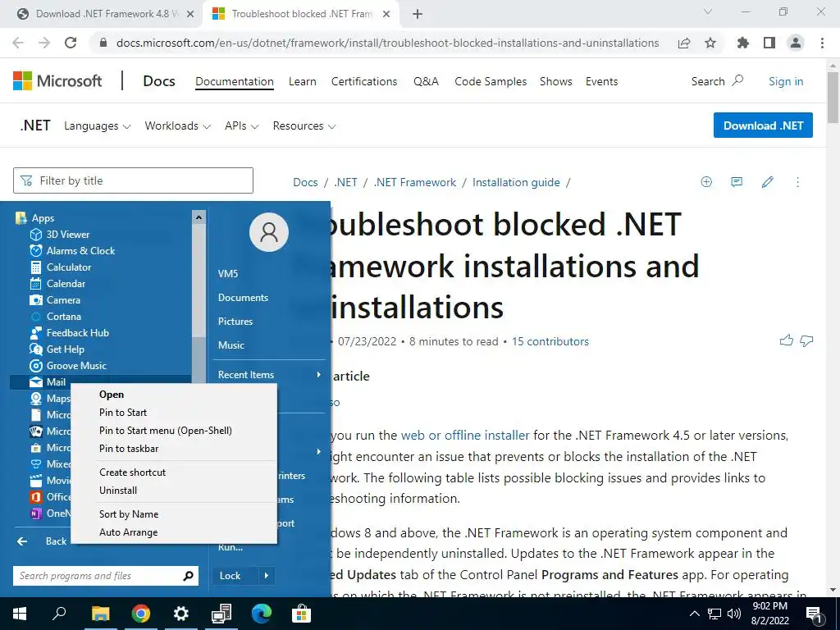Choose Create shortcut
Viewport: 840px width, 630px height.
(x=132, y=472)
